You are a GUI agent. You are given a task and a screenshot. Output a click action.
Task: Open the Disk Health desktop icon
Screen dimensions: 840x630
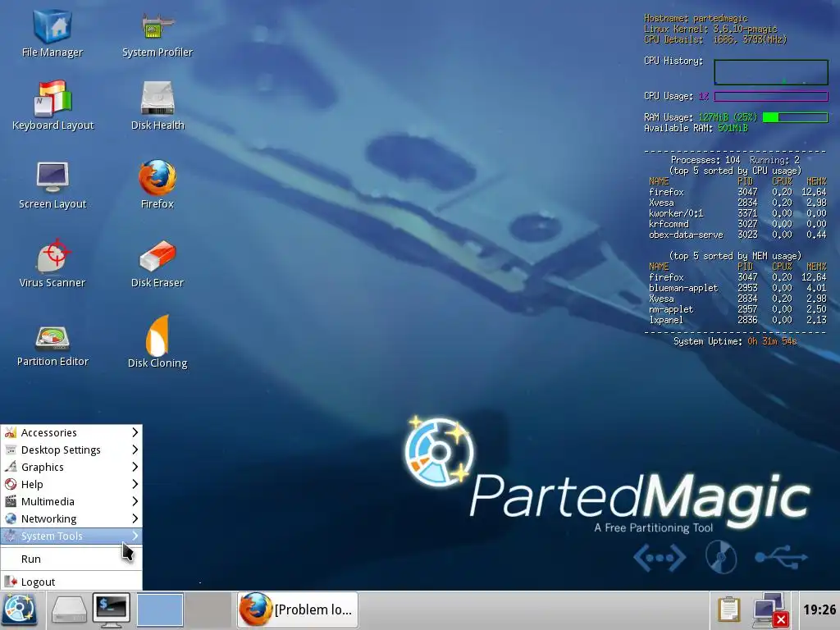tap(157, 106)
